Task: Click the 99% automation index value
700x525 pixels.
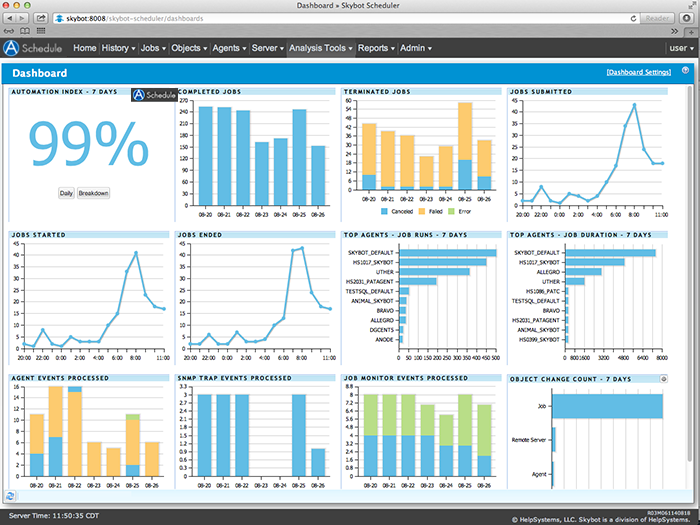Action: click(88, 144)
